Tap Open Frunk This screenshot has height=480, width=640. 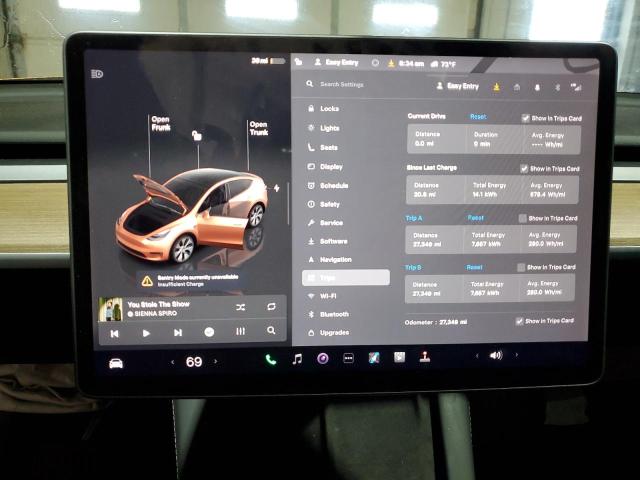pyautogui.click(x=161, y=123)
